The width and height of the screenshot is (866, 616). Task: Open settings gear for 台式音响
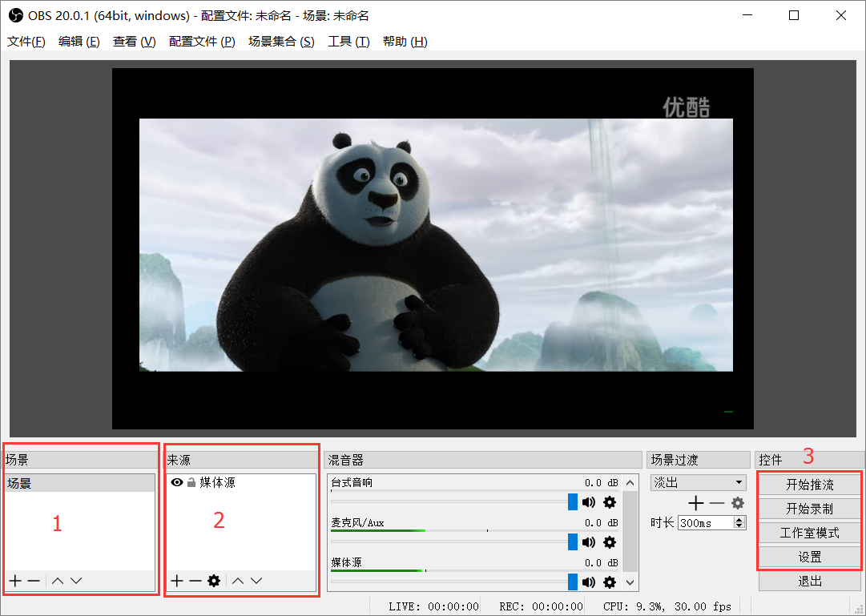(610, 502)
